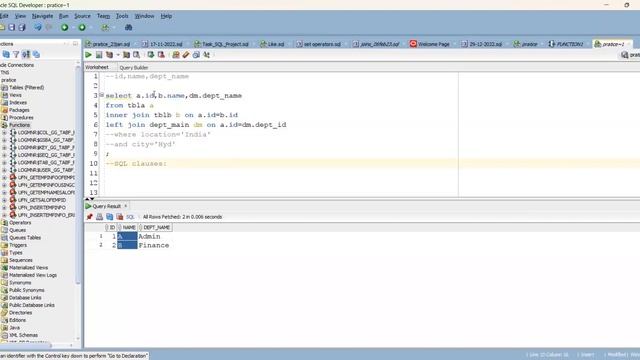This screenshot has height=360, width=640.
Task: Click the Filter funnel icon in Connections panel
Action: pos(16,54)
